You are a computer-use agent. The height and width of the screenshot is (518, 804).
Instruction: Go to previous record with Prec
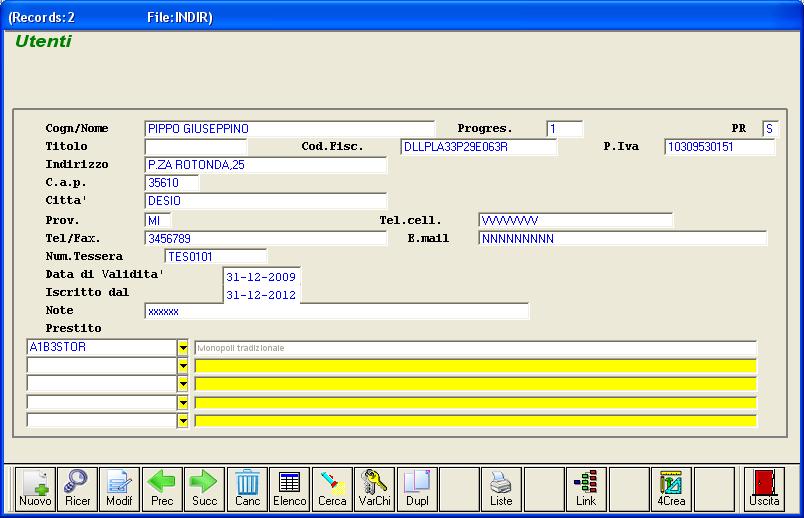(x=162, y=489)
